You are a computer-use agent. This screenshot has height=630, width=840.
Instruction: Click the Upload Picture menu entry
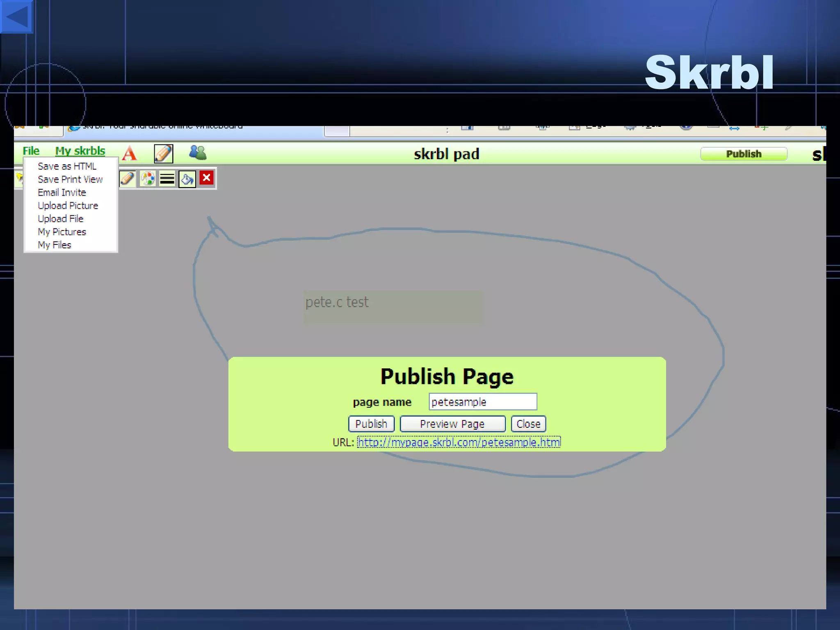[x=68, y=205]
